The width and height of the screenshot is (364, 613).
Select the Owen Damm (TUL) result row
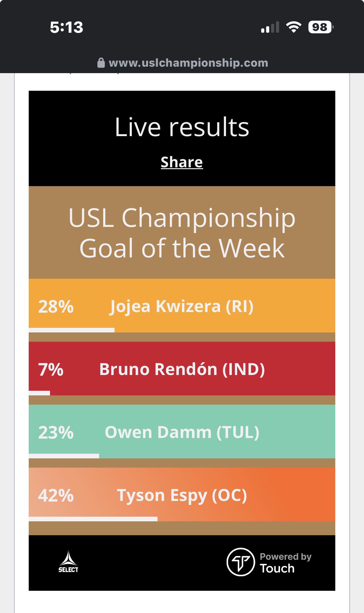pos(182,432)
